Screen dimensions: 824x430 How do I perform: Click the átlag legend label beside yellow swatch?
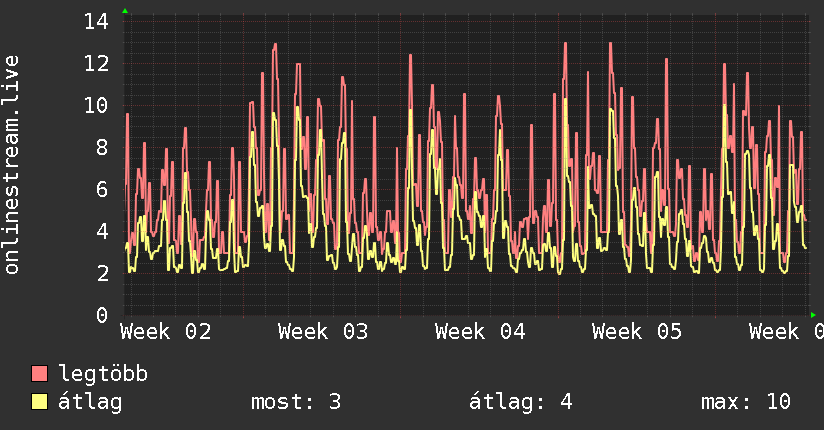point(90,402)
